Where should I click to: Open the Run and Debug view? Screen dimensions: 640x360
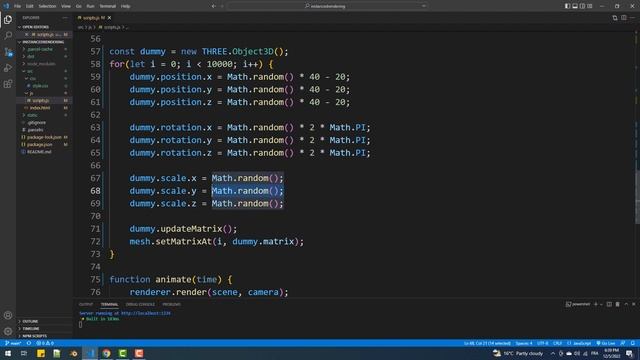[8, 68]
